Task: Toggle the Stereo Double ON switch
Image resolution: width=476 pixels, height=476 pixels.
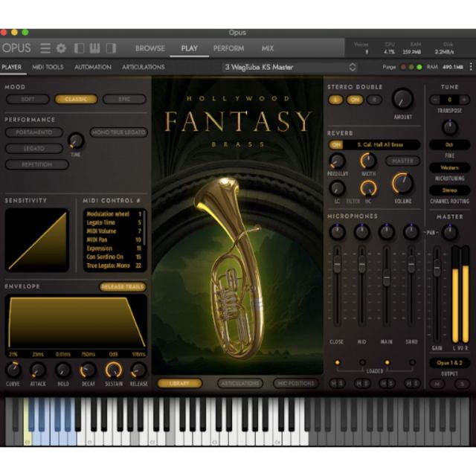Action: click(x=355, y=100)
